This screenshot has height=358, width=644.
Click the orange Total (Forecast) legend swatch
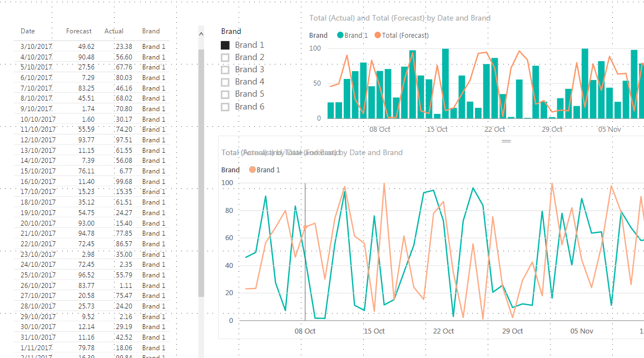pyautogui.click(x=378, y=36)
